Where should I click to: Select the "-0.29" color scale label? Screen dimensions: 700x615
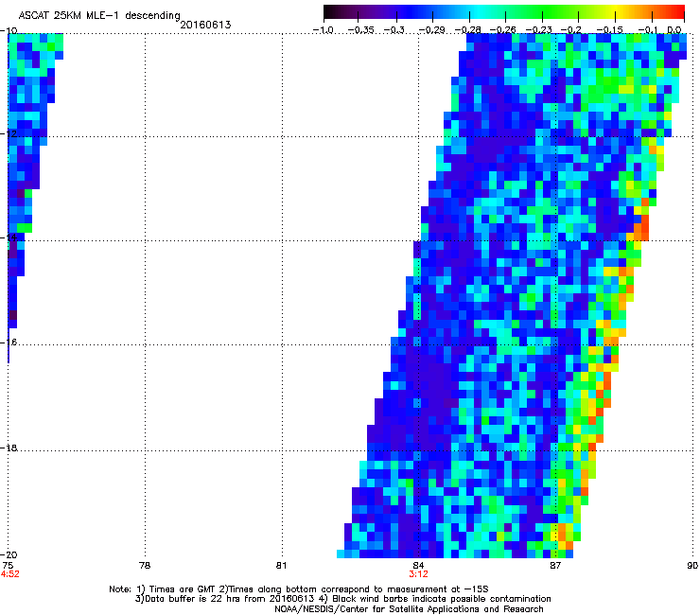431,30
